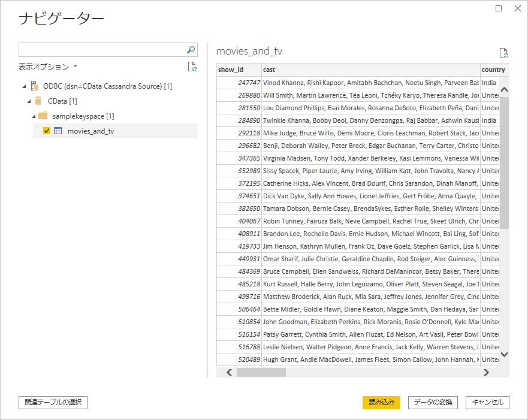528x420 pixels.
Task: Click the cast cell starting with Catherine Hicks
Action: click(371, 183)
